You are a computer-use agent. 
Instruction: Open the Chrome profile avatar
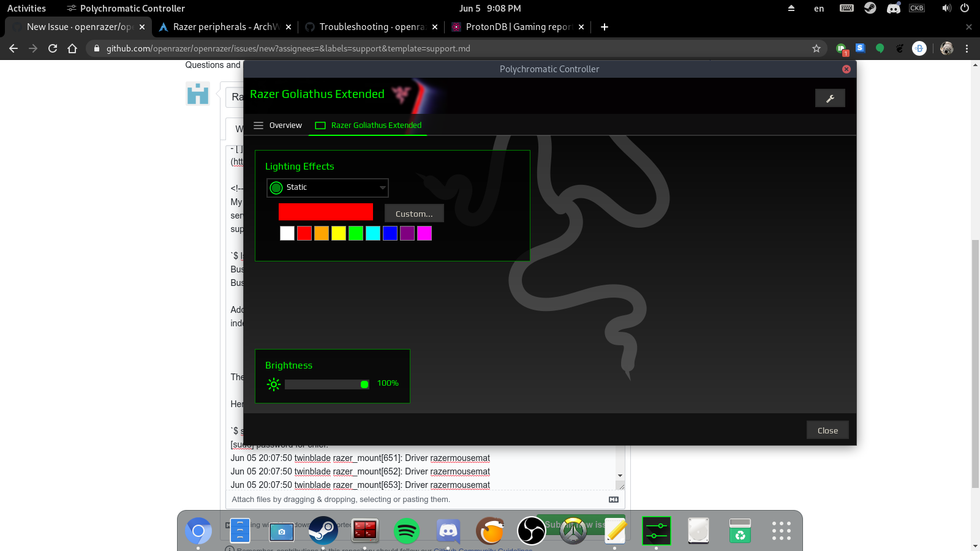(x=947, y=48)
